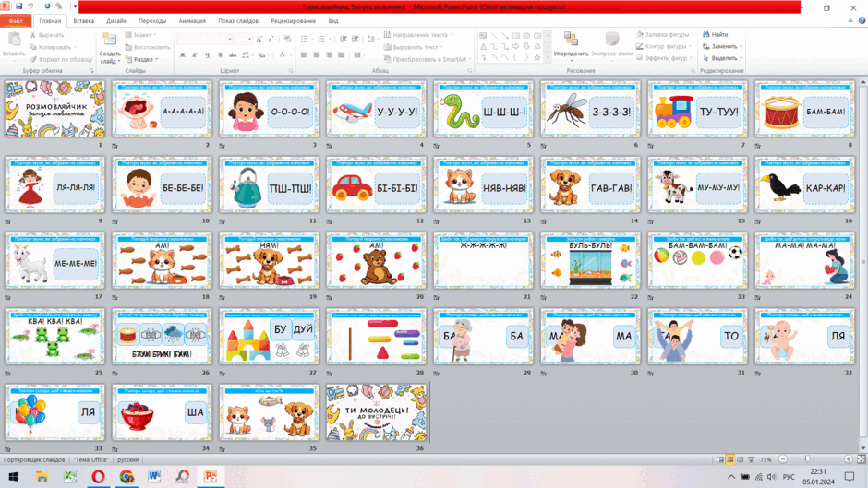Open PowerPoint help question mark
Image resolution: width=868 pixels, height=488 pixels.
point(862,20)
